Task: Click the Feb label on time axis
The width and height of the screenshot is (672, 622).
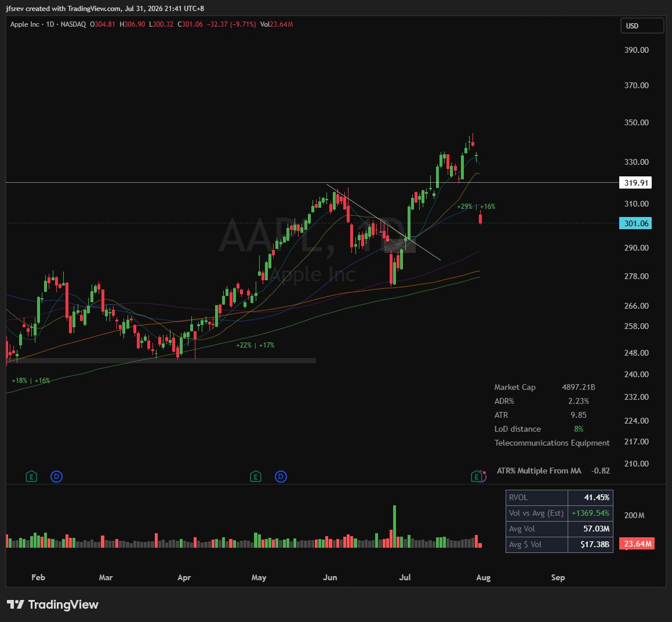Action: [x=38, y=577]
